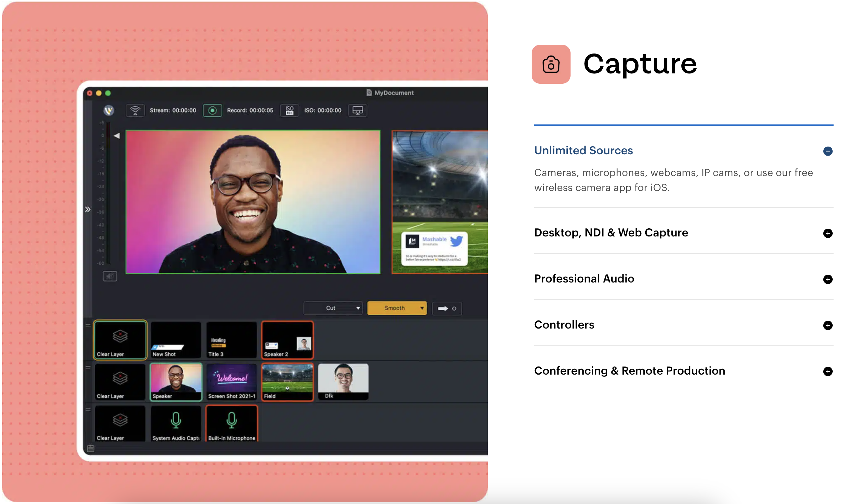
Task: Click the live preview with smiling speaker
Action: [253, 202]
